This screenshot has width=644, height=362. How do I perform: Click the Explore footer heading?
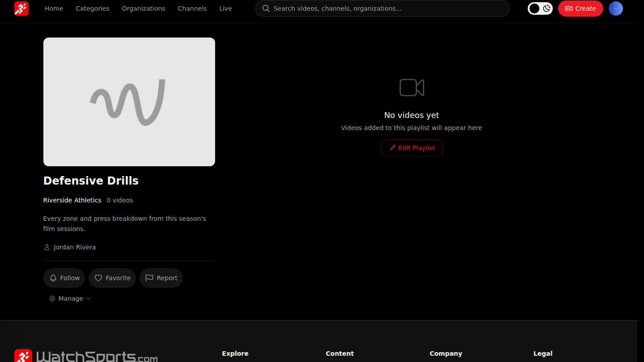[235, 354]
